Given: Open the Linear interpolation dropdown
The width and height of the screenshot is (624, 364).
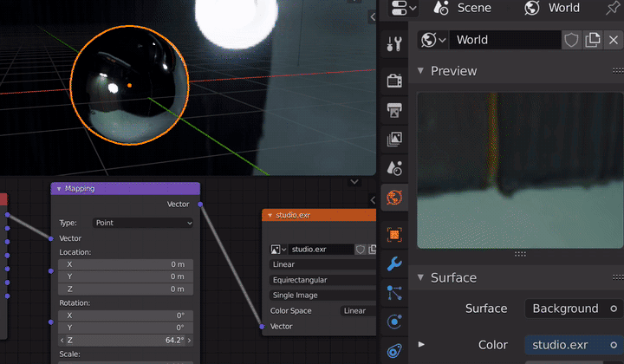Looking at the screenshot, I should pos(322,264).
